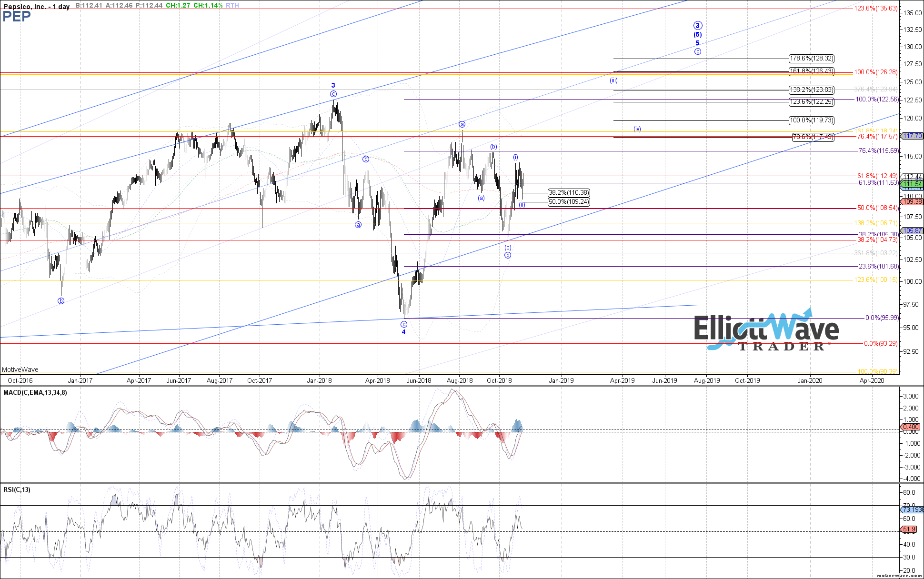The height and width of the screenshot is (579, 924).
Task: Click the red 76.4%(117.57) level label
Action: [877, 137]
